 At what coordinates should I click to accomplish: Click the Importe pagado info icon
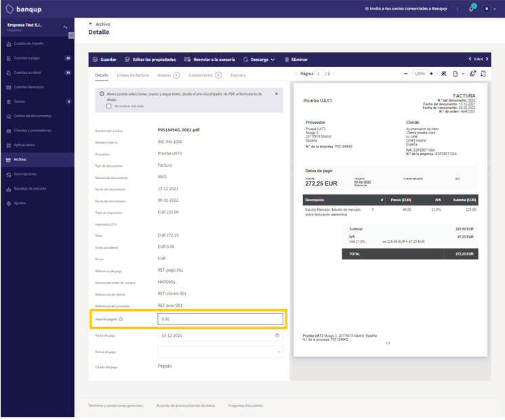click(121, 319)
